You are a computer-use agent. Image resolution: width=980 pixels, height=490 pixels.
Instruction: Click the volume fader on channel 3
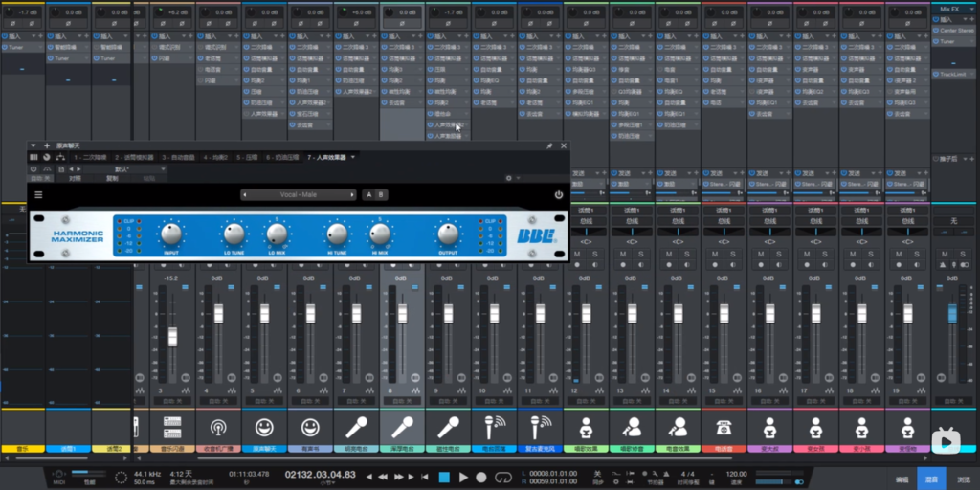click(x=172, y=336)
